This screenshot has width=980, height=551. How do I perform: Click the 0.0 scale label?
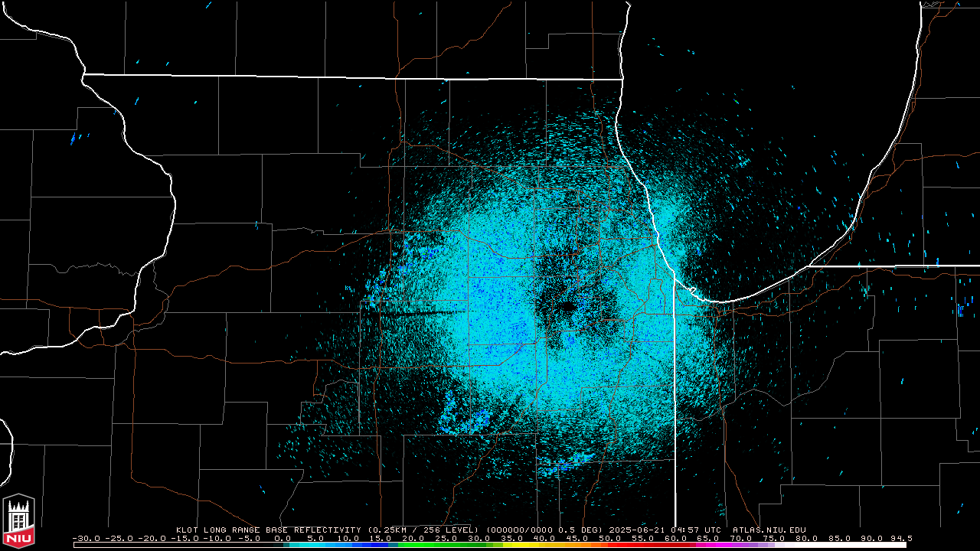coord(283,538)
